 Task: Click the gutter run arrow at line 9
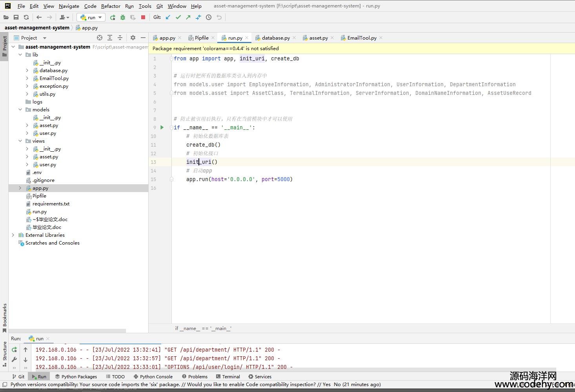162,127
